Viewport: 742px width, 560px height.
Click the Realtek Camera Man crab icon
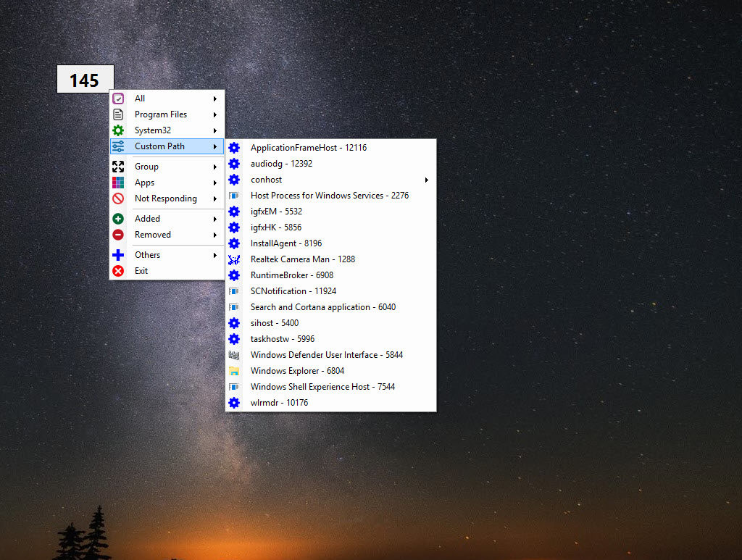point(234,259)
